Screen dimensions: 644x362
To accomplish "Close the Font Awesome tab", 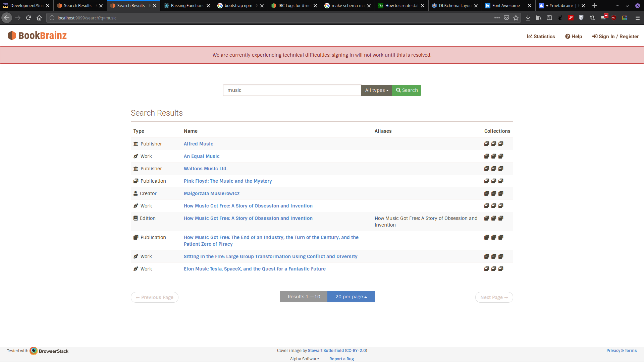I will 530,6.
